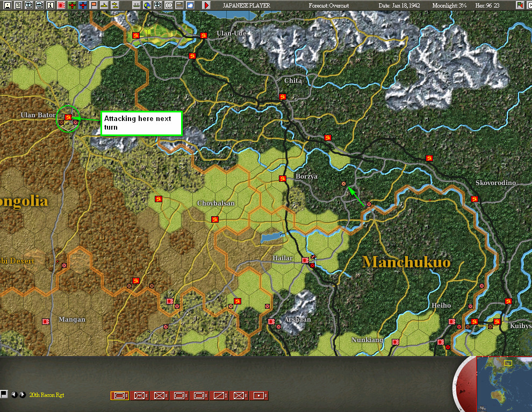
Task: Select the fourth armor counter in bottom bar
Action: (179, 396)
